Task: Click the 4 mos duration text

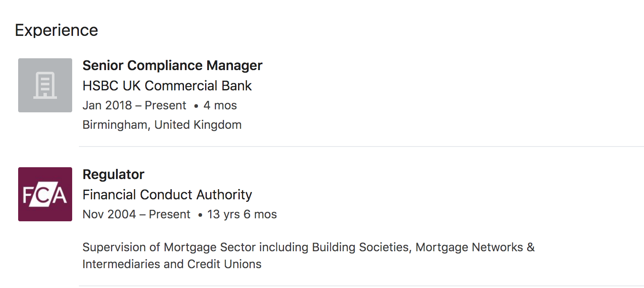Action: click(220, 106)
